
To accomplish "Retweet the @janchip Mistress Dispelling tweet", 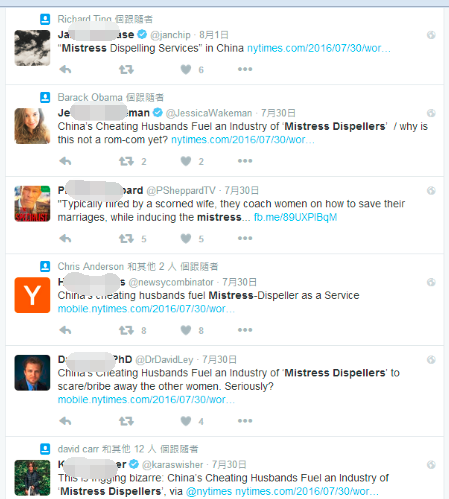I will pos(126,69).
